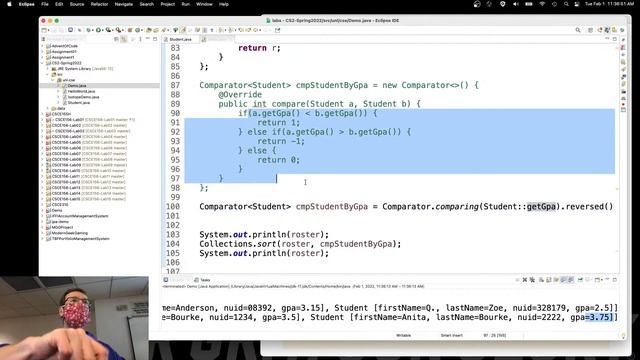Screen dimensions: 640x360
Task: Open the Source menu
Action: [x=77, y=4]
